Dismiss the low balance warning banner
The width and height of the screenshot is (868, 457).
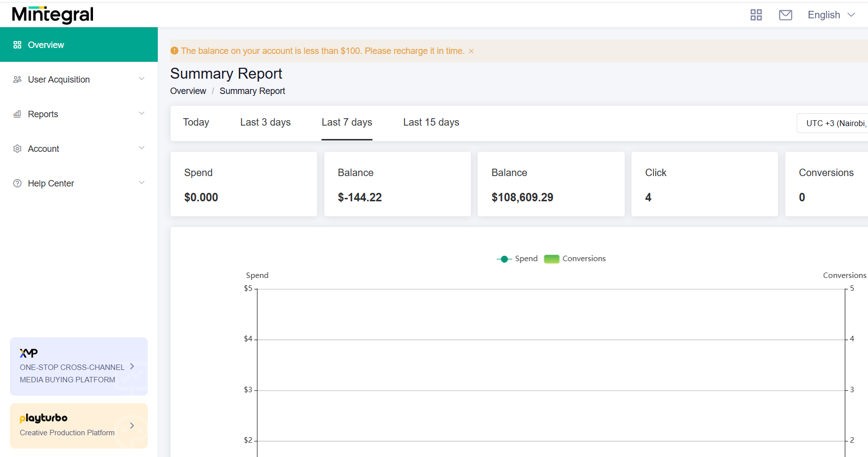click(x=471, y=51)
